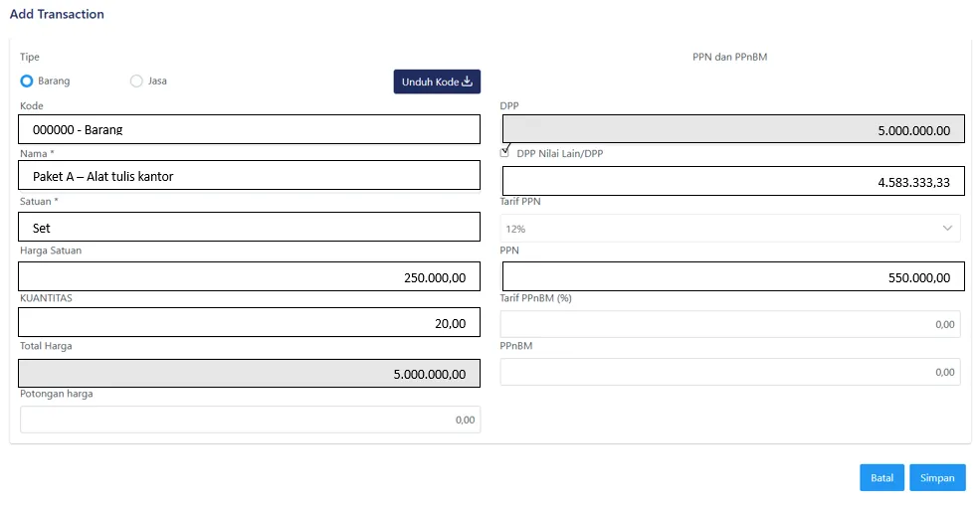Select the Jasa radio option
The width and height of the screenshot is (980, 505).
[136, 81]
